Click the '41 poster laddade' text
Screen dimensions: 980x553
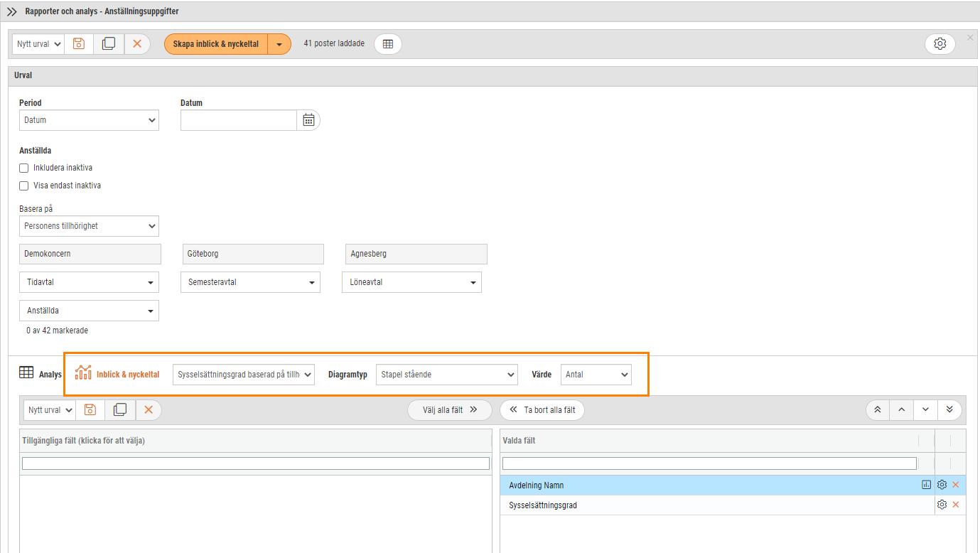[x=334, y=44]
